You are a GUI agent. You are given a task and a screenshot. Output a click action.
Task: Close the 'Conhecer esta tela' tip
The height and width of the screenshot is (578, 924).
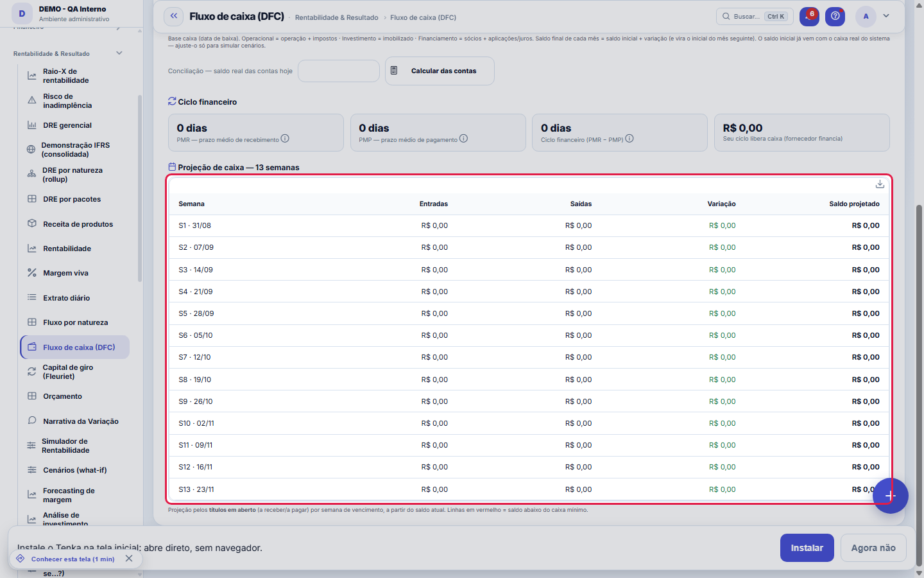point(129,559)
